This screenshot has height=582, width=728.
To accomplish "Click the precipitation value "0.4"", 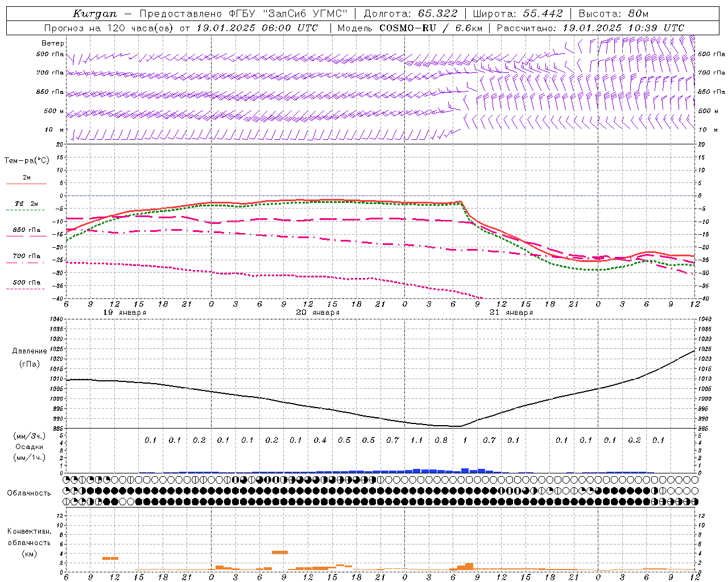I will [x=320, y=440].
